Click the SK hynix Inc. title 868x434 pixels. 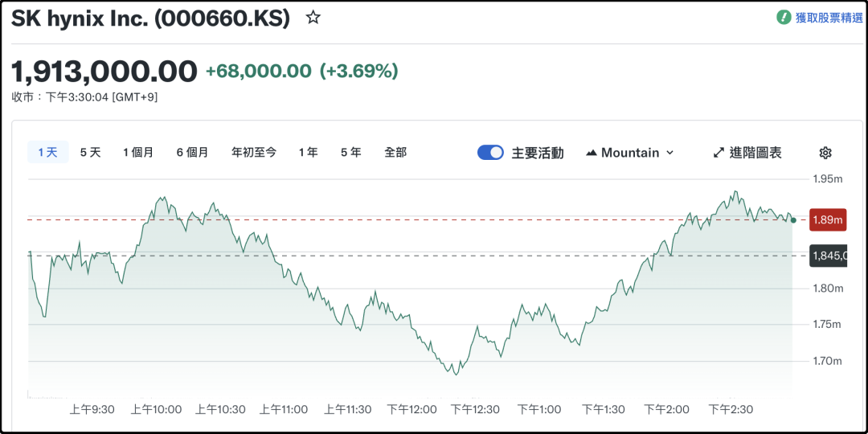(150, 18)
